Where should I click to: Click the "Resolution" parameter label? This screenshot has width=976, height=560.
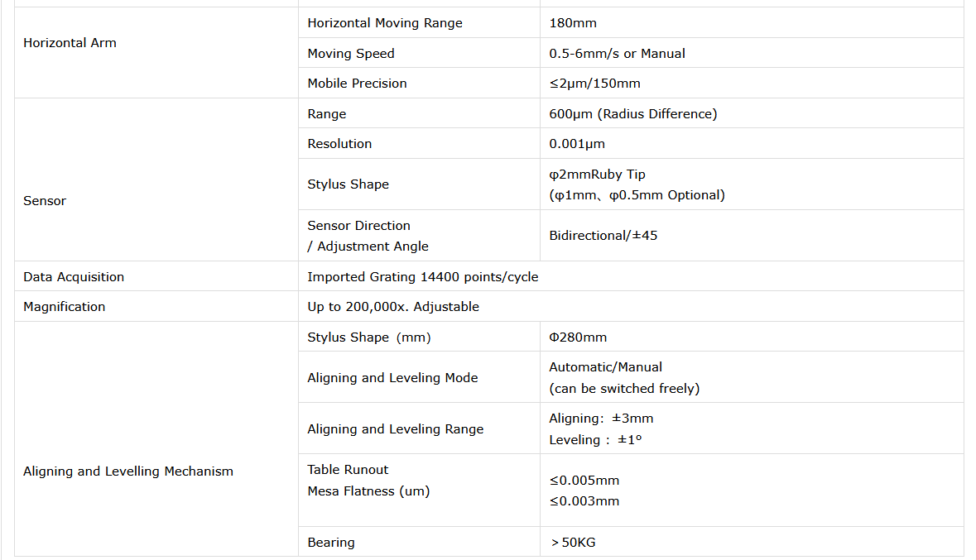[339, 144]
